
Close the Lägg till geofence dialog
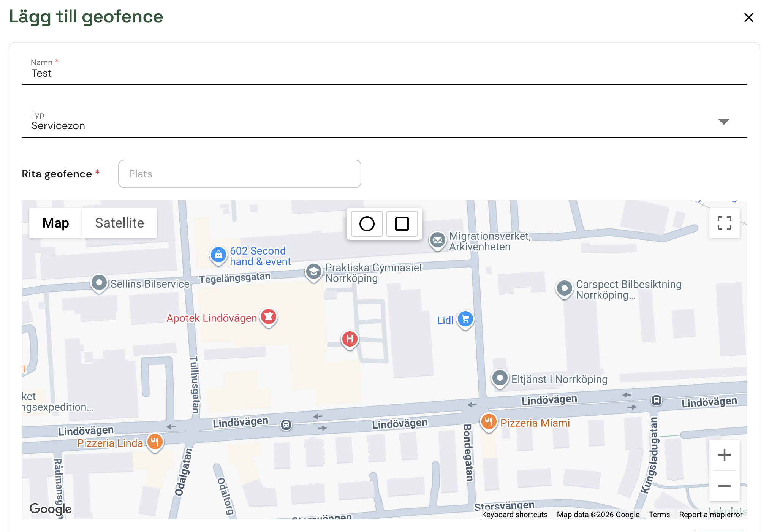click(748, 17)
